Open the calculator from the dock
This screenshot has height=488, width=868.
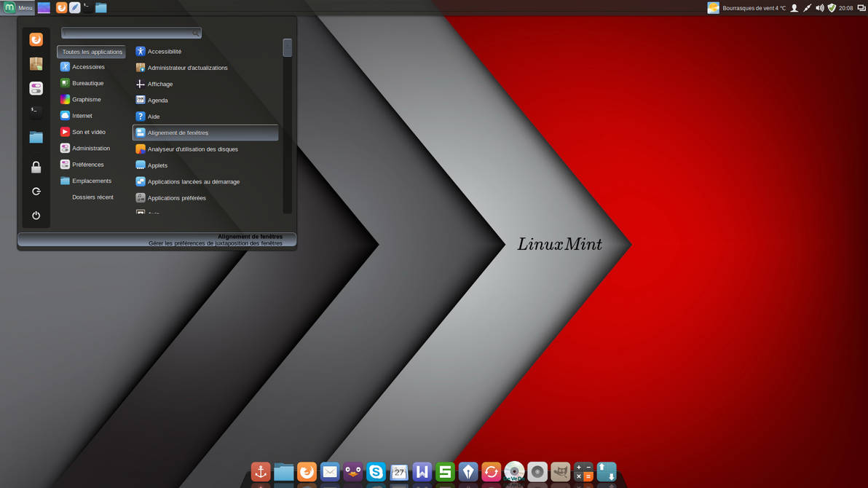pyautogui.click(x=583, y=472)
